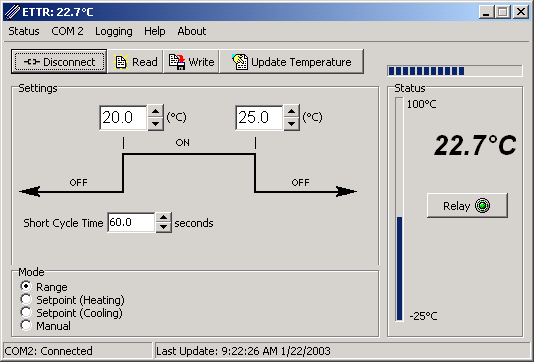Open the COM 2 menu

tap(67, 31)
